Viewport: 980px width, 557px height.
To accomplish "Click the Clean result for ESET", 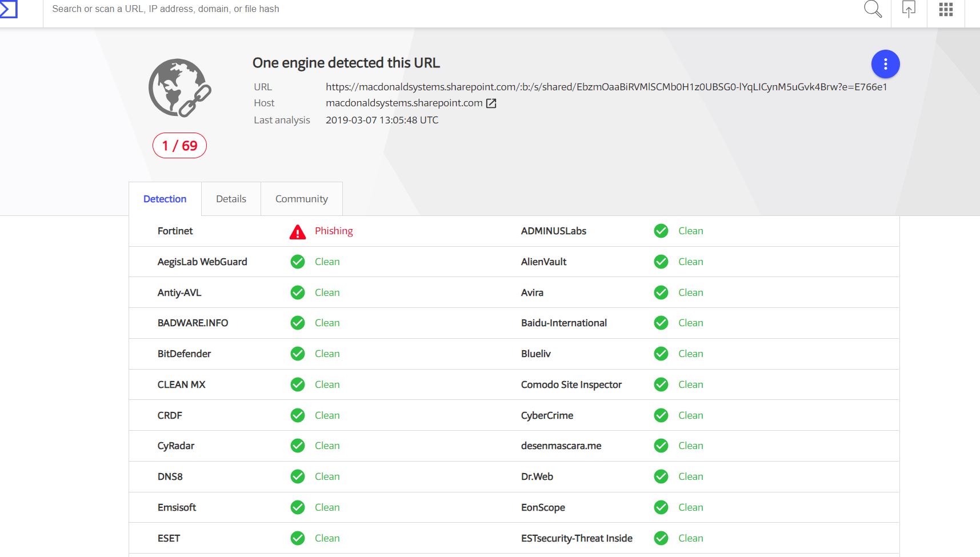I will tap(327, 538).
